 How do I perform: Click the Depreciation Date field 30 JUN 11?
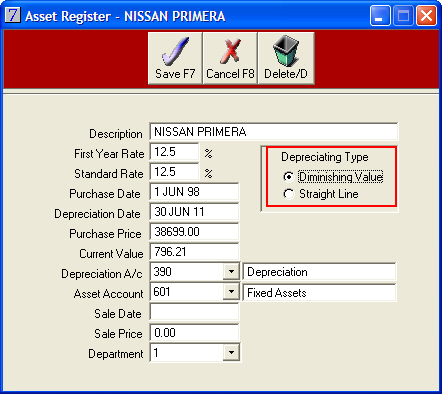pyautogui.click(x=194, y=212)
